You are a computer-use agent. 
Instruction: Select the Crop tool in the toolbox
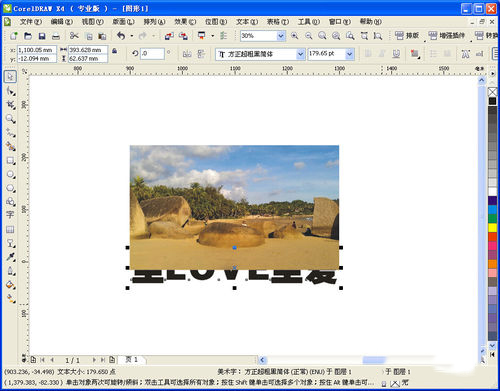coord(10,105)
